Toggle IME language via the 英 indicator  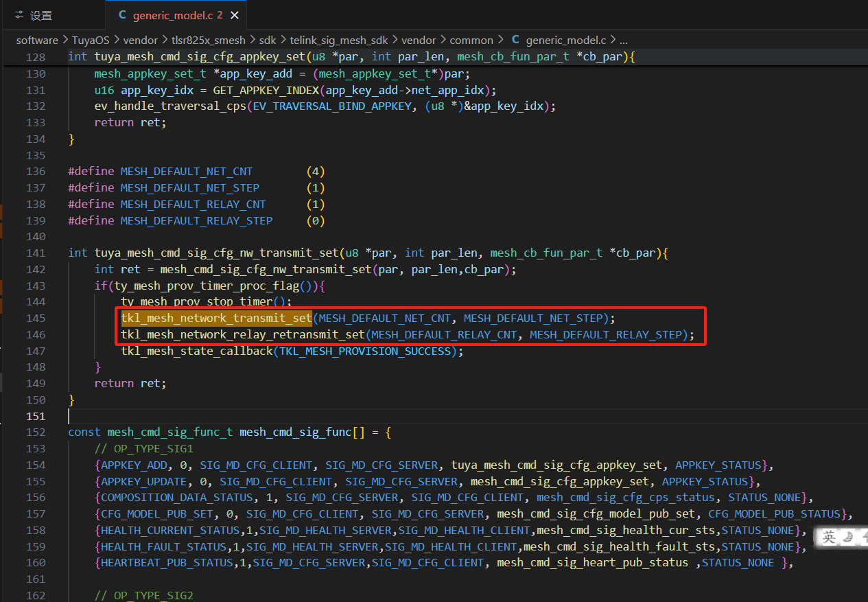tap(829, 537)
